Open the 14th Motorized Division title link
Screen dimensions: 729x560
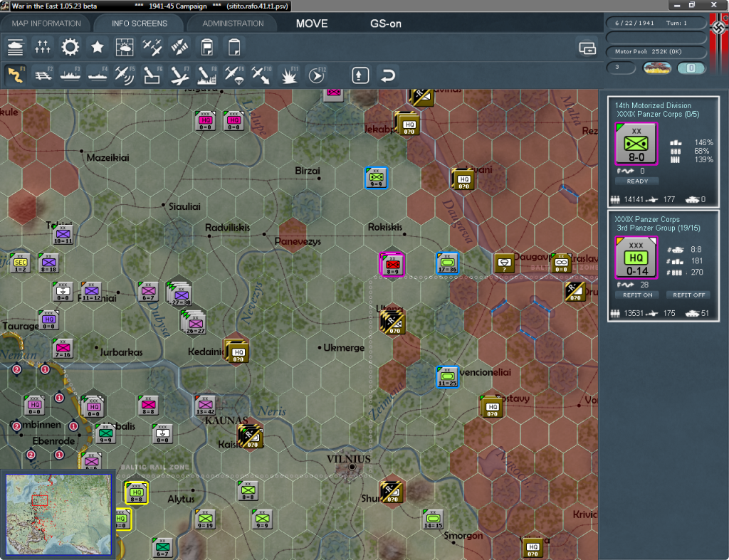[653, 105]
